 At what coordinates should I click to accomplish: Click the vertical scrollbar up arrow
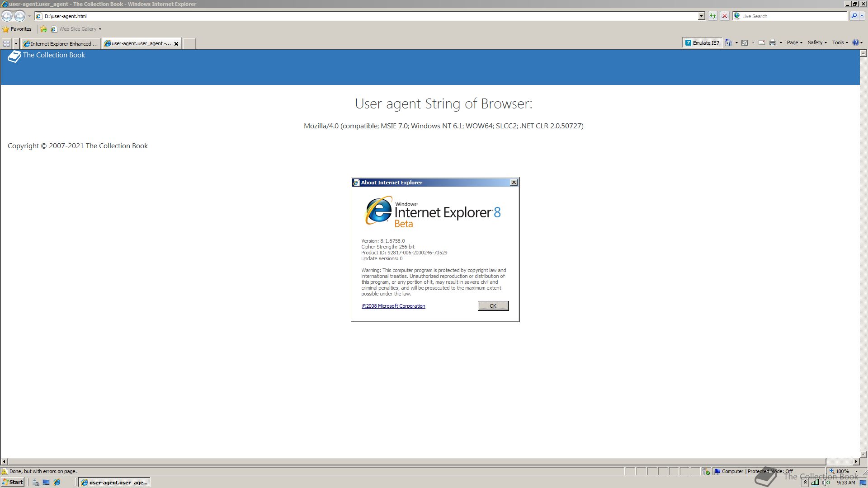(x=863, y=53)
